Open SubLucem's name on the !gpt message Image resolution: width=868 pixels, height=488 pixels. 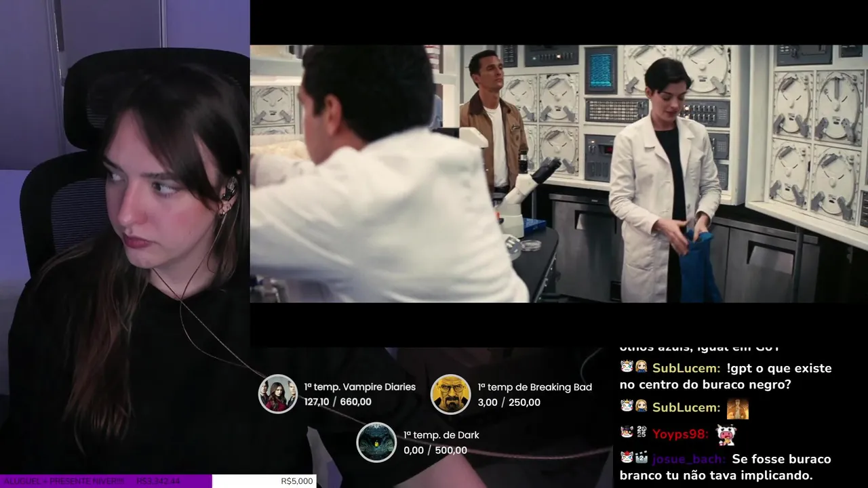[686, 368]
